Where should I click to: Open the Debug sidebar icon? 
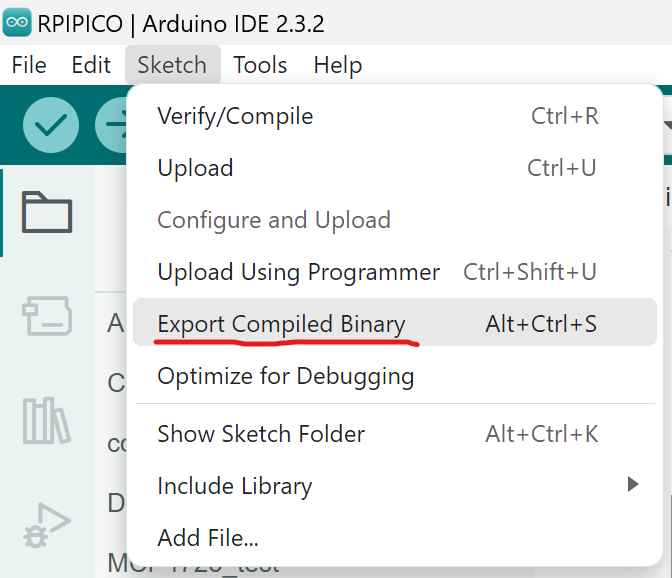(x=47, y=525)
